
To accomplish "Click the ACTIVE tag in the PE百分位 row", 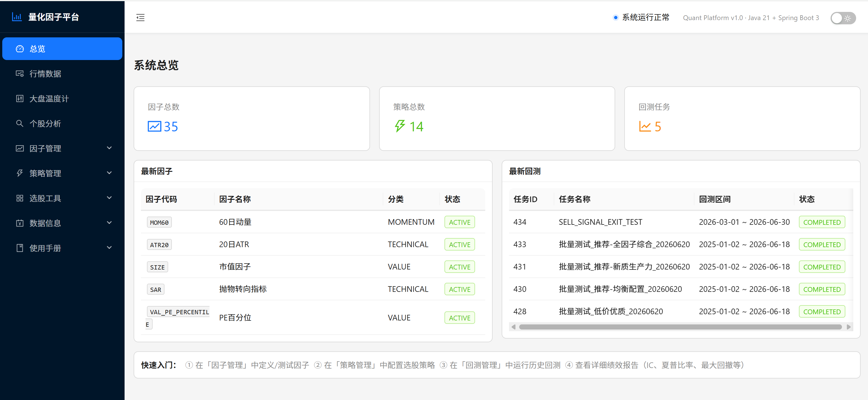I will click(x=459, y=318).
